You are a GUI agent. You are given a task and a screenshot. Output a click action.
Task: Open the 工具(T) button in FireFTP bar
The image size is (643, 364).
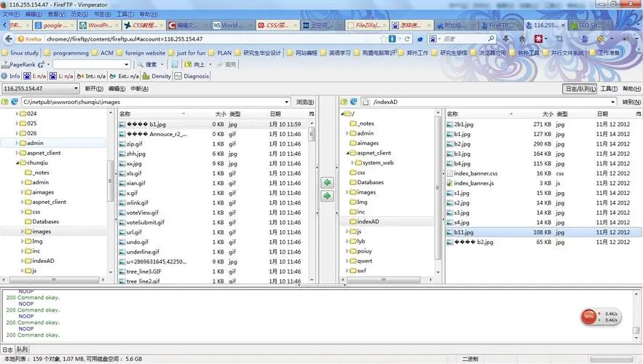tap(609, 89)
